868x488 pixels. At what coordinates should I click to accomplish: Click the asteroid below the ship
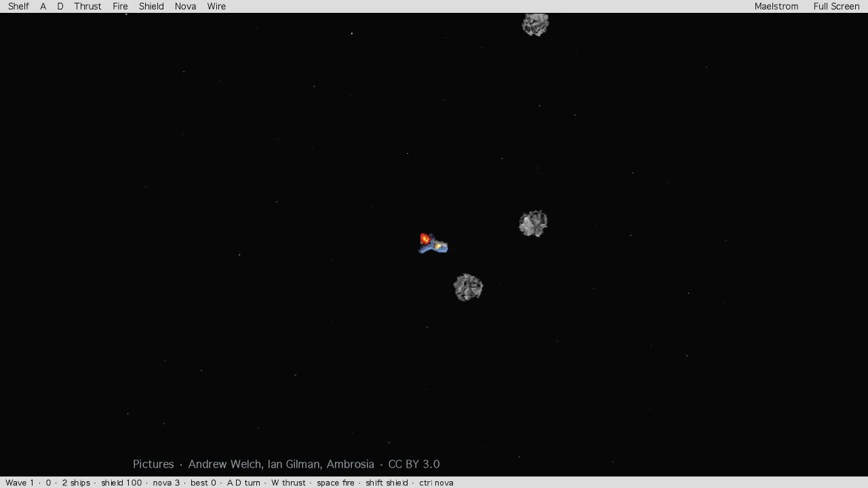click(x=468, y=287)
